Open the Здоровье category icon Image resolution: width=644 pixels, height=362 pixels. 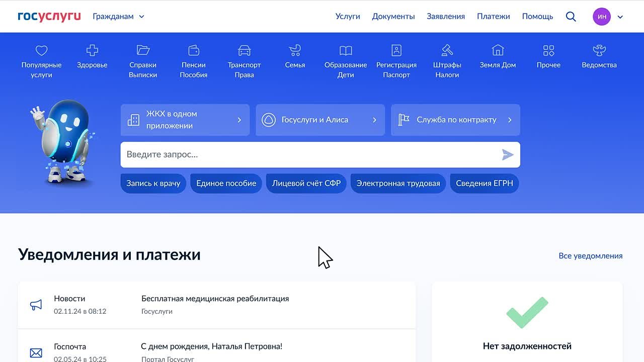92,56
